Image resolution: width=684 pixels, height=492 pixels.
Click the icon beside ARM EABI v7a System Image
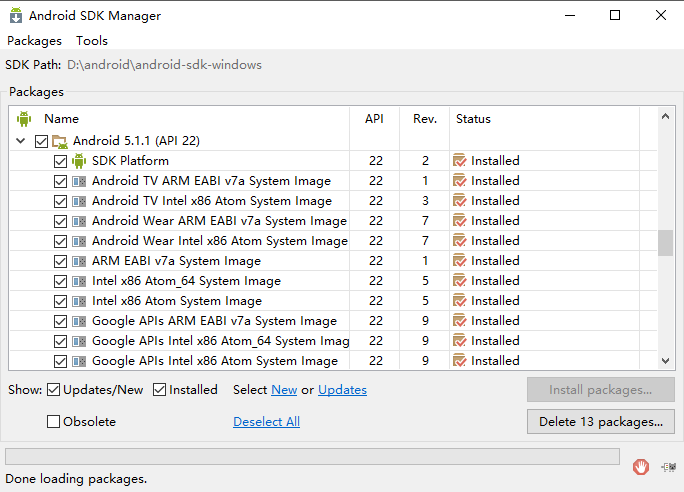[79, 261]
